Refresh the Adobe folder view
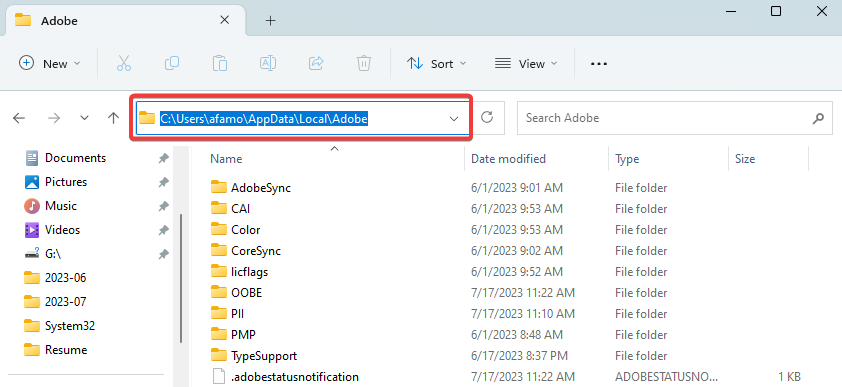 coord(487,118)
